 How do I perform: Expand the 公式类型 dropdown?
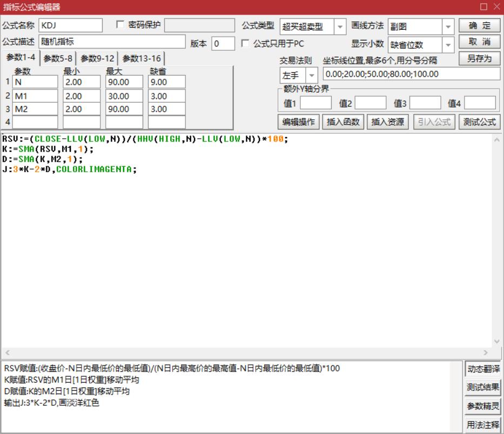[340, 26]
